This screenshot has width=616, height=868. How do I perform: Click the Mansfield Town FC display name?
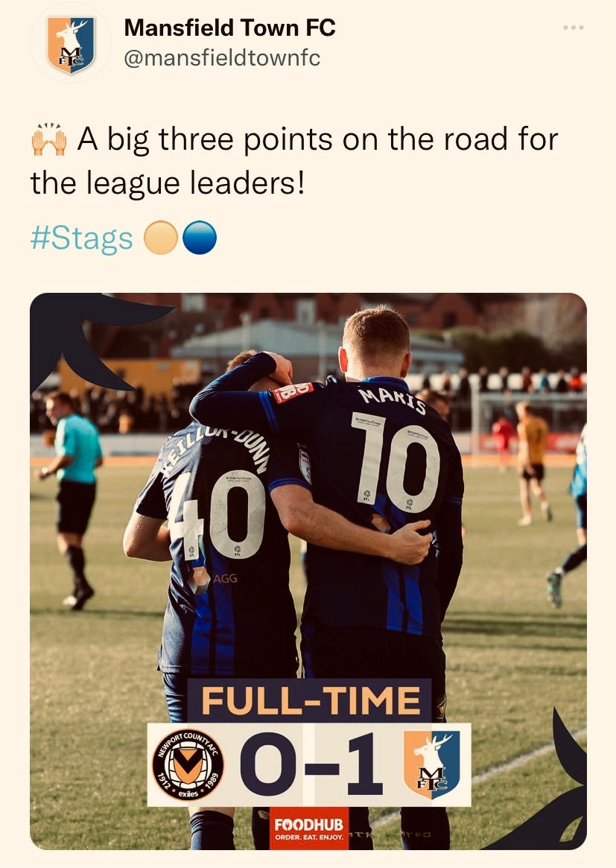point(229,28)
